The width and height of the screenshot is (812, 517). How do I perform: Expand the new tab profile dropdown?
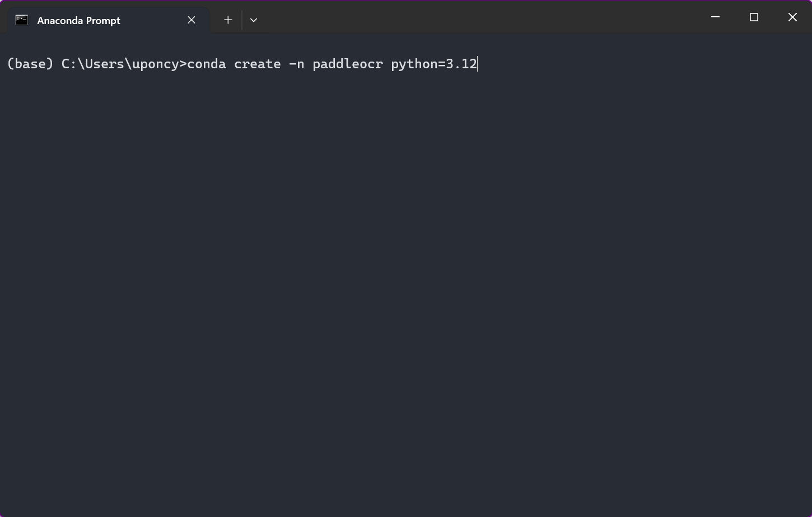click(254, 20)
